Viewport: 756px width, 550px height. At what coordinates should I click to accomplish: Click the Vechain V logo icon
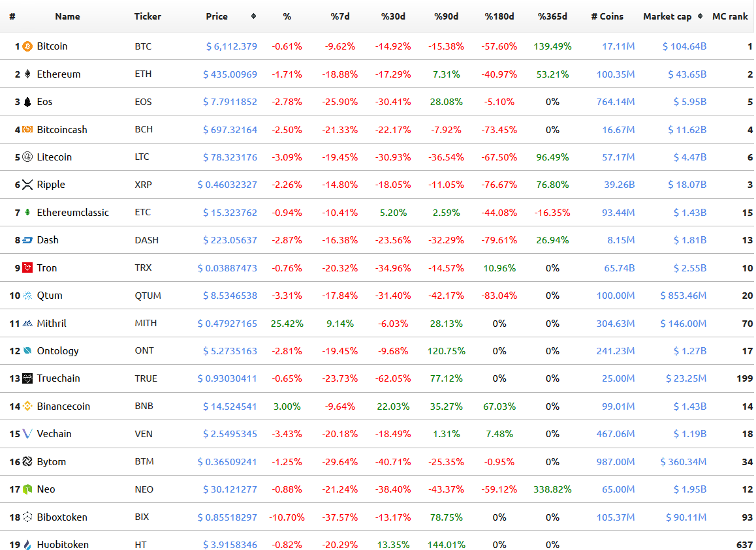27,434
